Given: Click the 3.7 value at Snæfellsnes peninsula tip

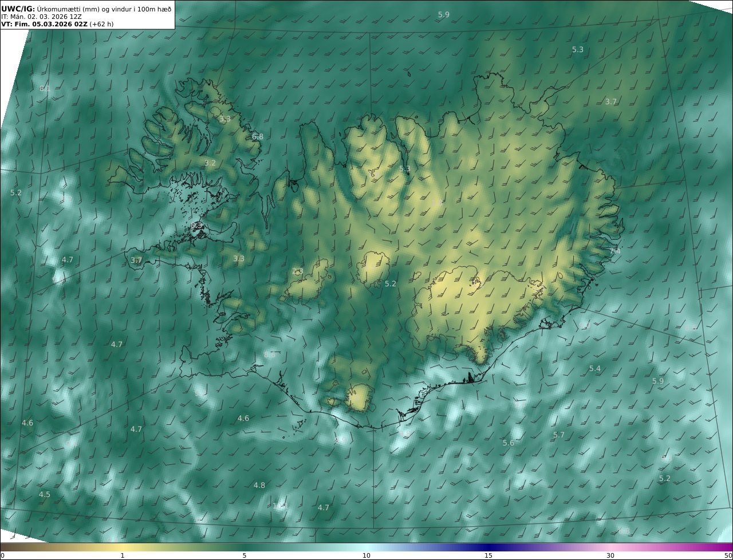Looking at the screenshot, I should coord(136,260).
